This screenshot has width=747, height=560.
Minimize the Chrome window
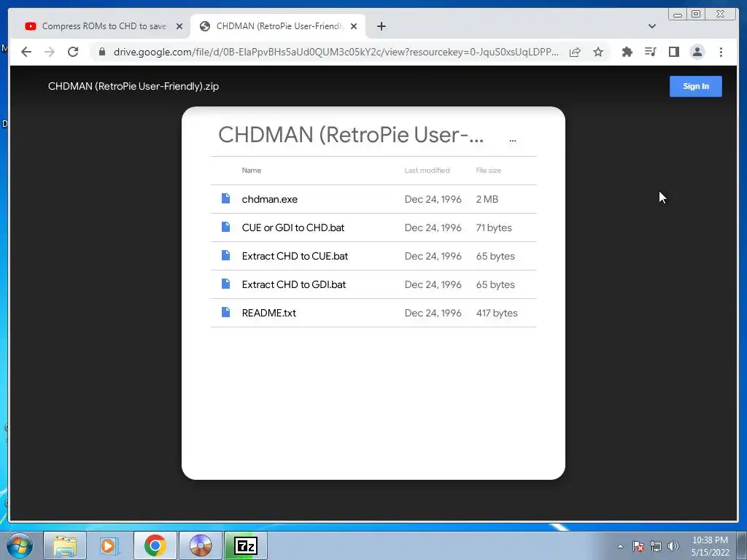pyautogui.click(x=678, y=15)
